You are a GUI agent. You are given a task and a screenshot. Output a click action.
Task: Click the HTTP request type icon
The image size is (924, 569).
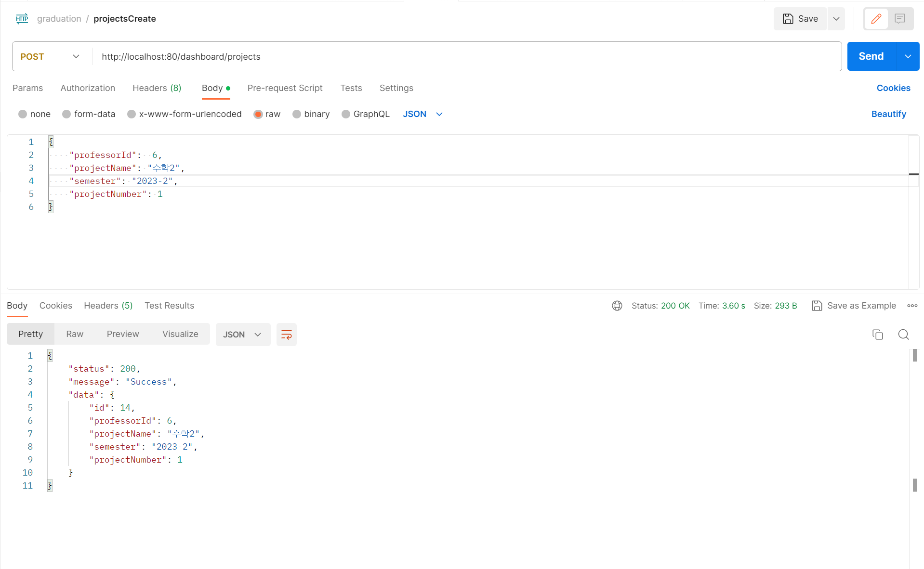[22, 19]
